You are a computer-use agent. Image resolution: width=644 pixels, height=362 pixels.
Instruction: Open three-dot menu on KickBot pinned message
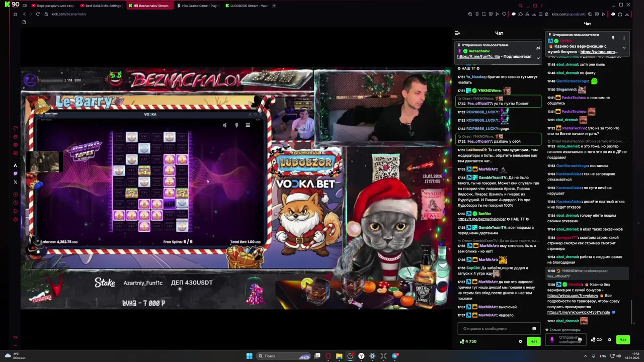point(624,38)
